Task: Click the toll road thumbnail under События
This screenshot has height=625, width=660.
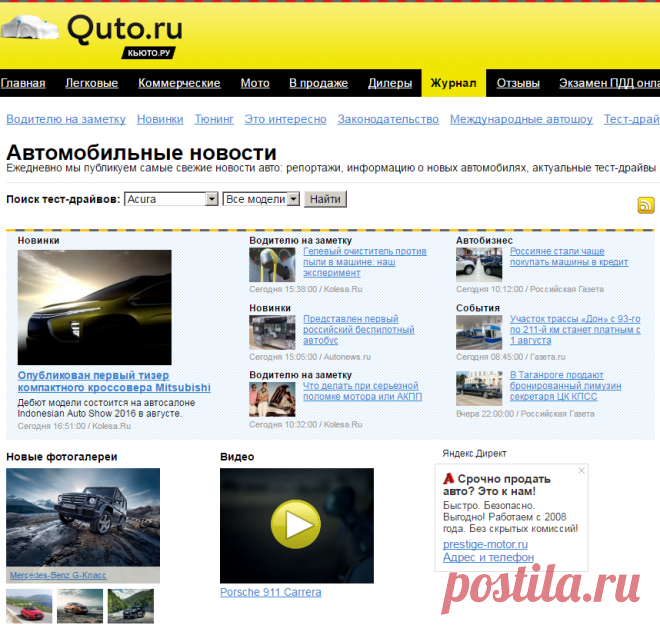Action: click(479, 333)
